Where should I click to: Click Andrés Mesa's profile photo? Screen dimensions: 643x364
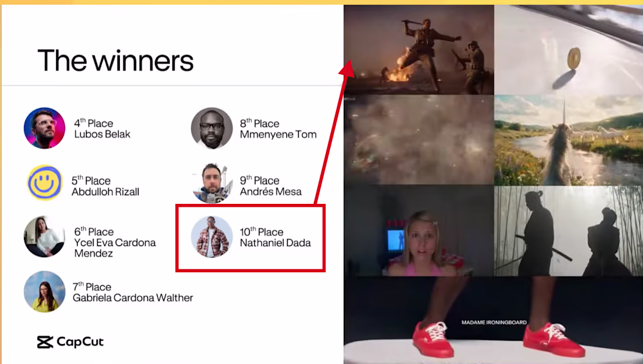[x=212, y=182]
